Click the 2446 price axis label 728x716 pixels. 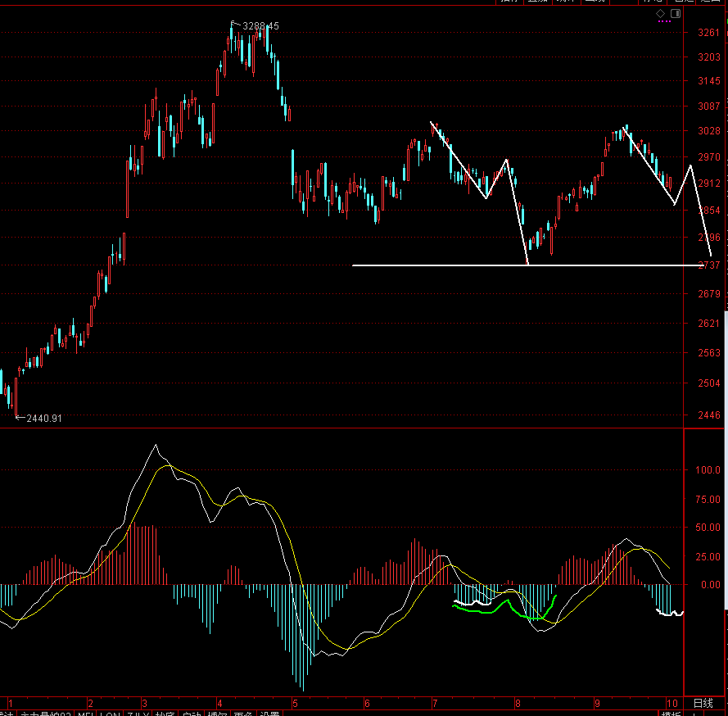point(709,415)
